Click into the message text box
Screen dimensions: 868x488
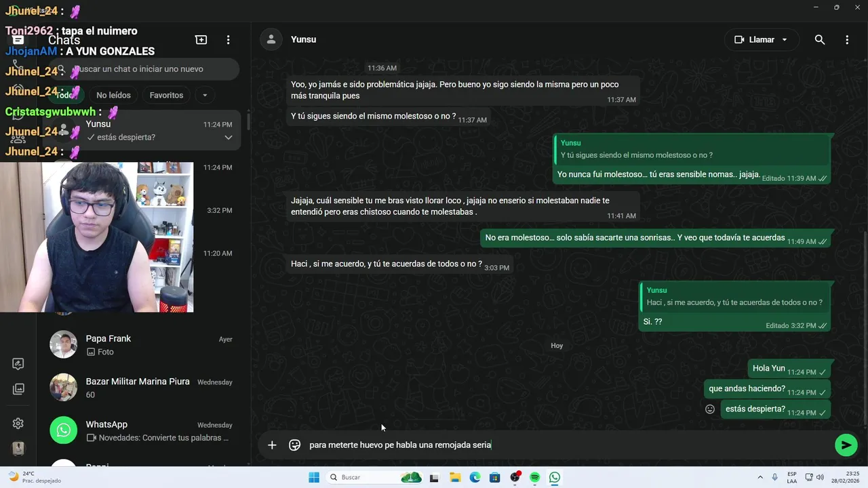(x=568, y=445)
